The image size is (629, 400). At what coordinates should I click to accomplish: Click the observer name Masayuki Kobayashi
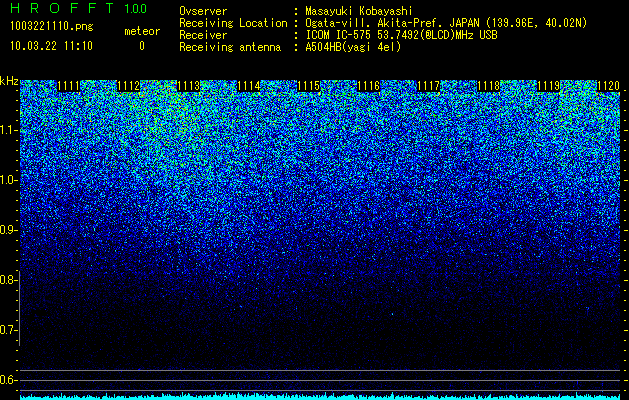pyautogui.click(x=359, y=11)
